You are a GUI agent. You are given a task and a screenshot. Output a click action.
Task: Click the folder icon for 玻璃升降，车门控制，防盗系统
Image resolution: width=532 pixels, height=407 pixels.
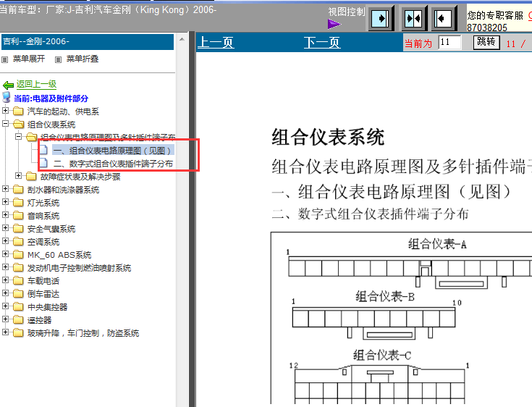point(18,333)
